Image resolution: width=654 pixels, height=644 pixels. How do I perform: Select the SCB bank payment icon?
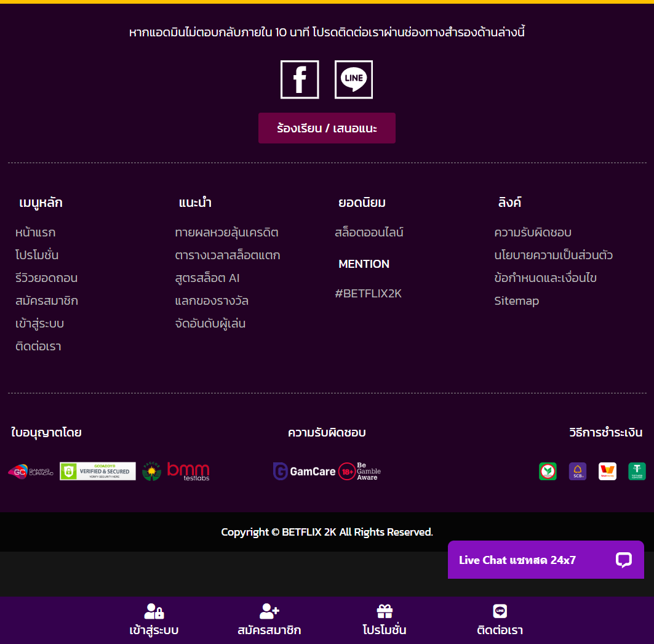[578, 472]
